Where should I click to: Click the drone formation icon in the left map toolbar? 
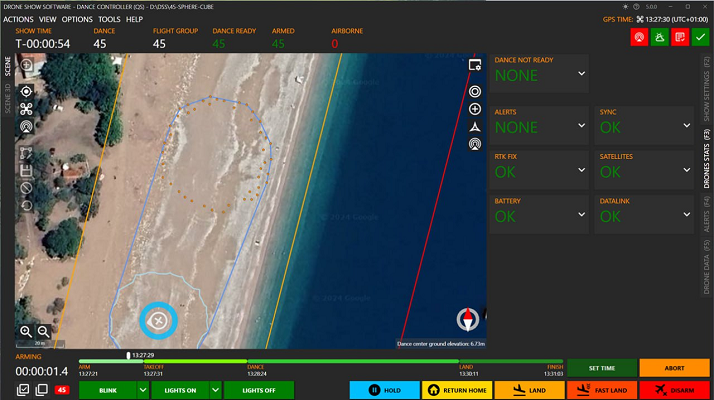coord(26,109)
